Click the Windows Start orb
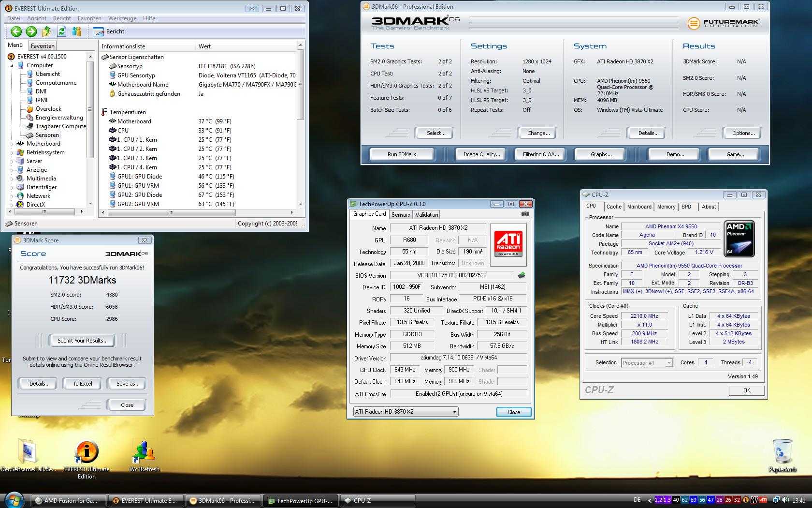Viewport: 812px width, 508px height. (14, 500)
